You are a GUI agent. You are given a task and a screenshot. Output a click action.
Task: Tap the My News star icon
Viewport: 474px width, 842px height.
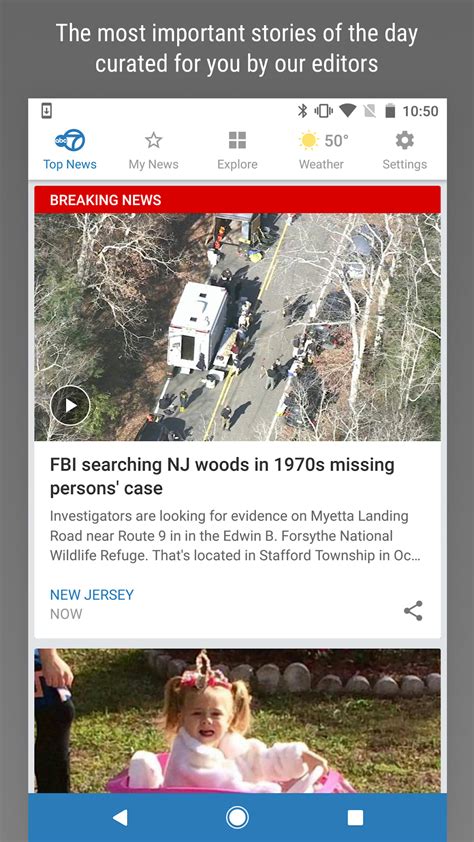click(x=154, y=141)
